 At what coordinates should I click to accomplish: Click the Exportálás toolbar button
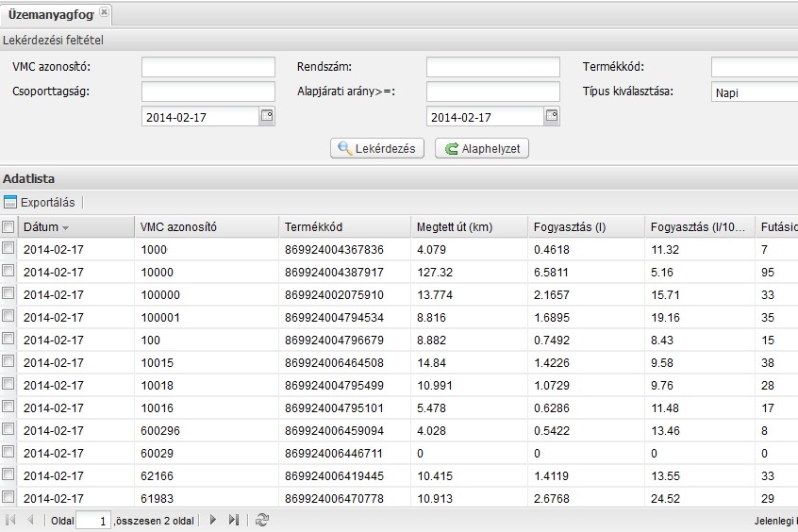[40, 202]
